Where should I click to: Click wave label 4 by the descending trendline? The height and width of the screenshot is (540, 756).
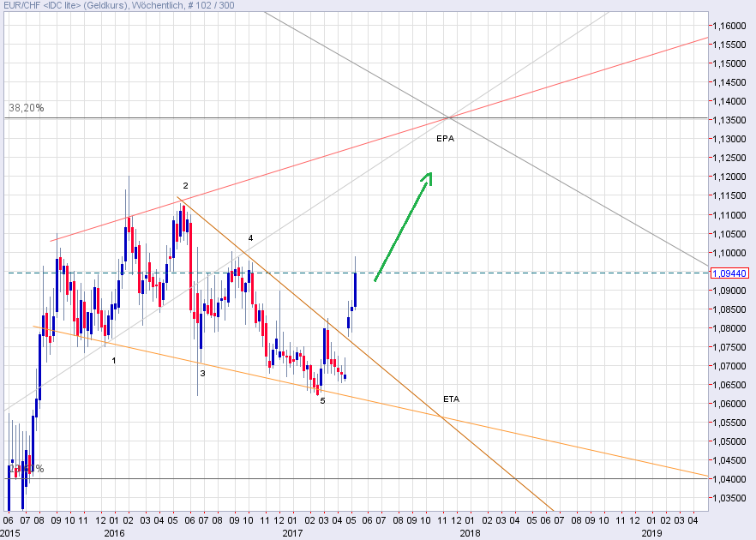click(x=250, y=238)
